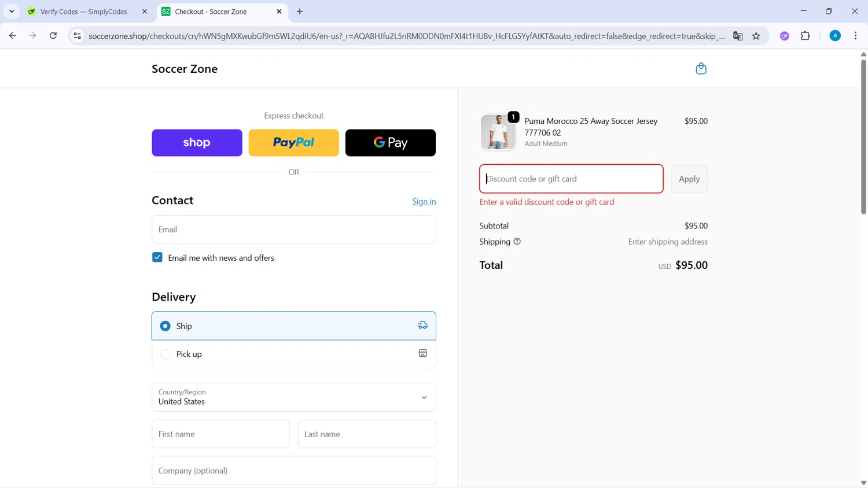This screenshot has width=868, height=488.
Task: Open a new browser tab
Action: pyautogui.click(x=300, y=12)
